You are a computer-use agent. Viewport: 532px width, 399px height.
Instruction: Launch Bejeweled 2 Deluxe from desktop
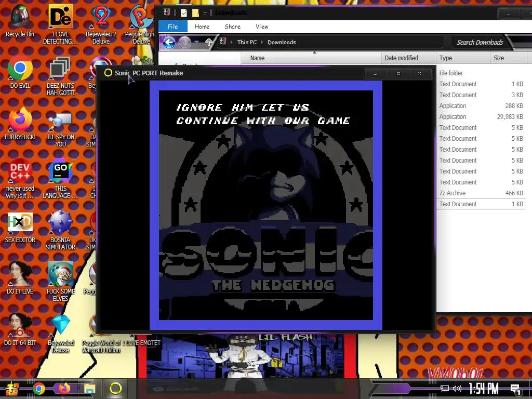[101, 24]
